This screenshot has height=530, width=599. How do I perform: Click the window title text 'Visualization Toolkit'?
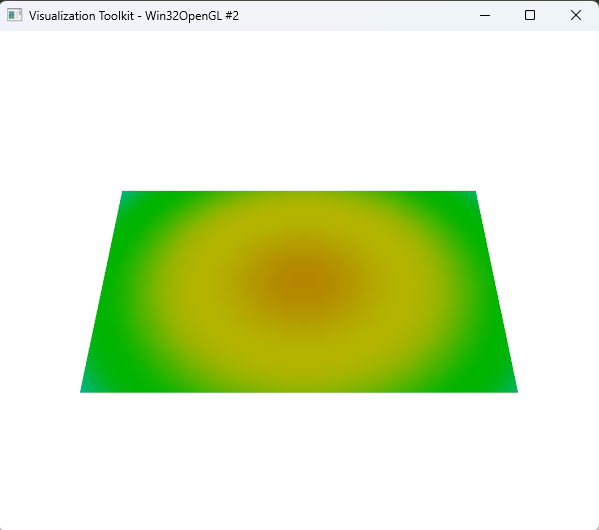(x=81, y=16)
